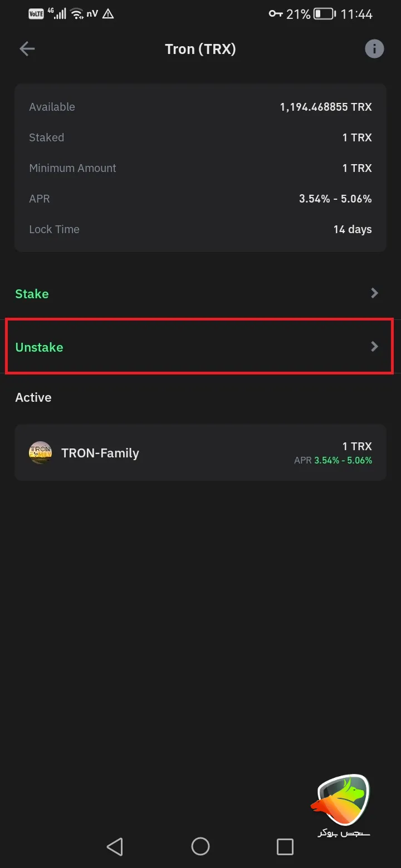Tap the battery icon in status bar
Viewport: 401px width, 868px height.
coord(324,14)
